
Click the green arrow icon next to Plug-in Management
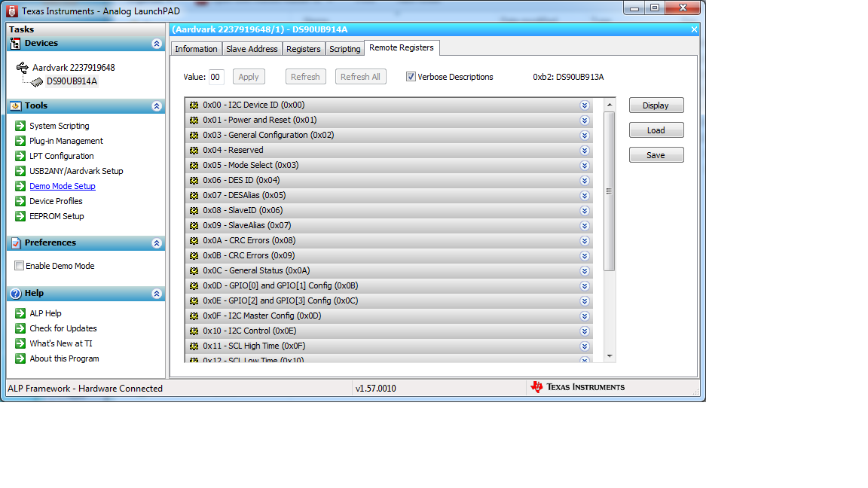20,141
